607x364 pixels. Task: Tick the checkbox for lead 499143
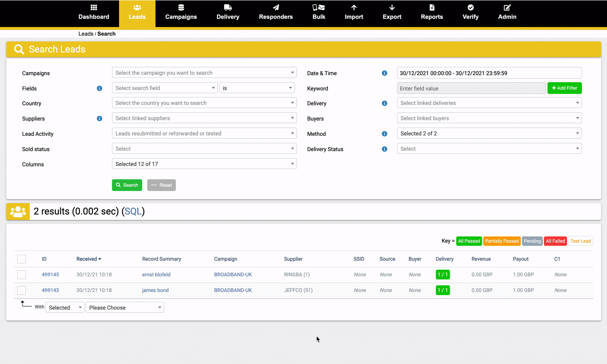point(22,290)
